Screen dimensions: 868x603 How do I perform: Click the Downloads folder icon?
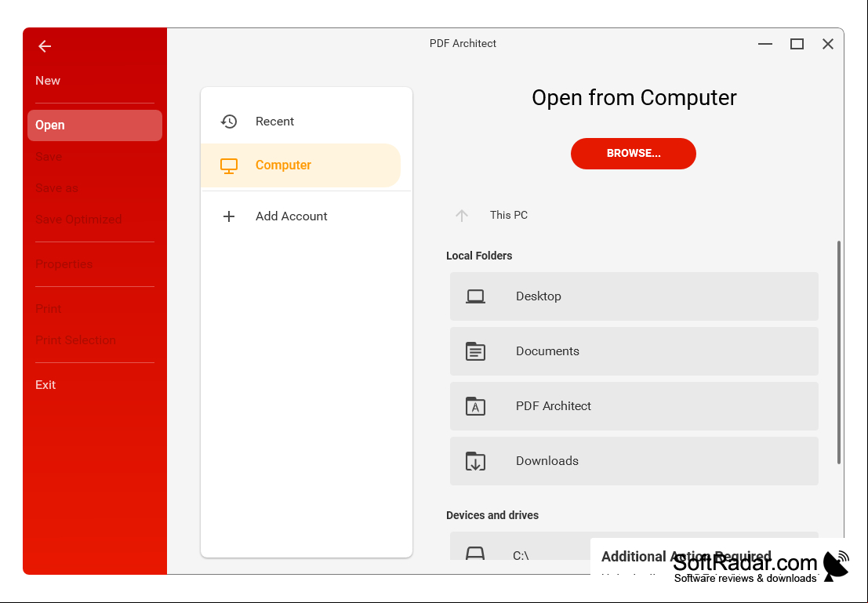475,461
